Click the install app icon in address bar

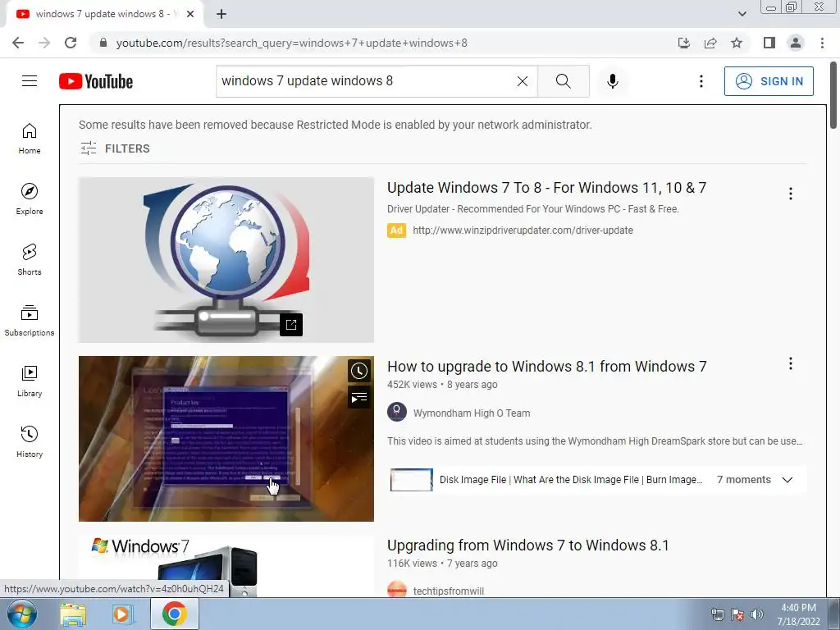[683, 43]
